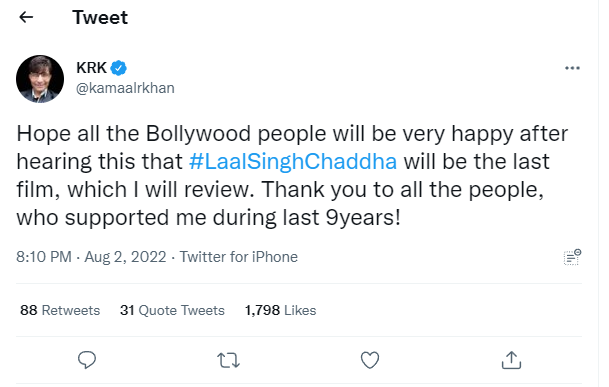Open KRK's profile picture
The width and height of the screenshot is (609, 387).
[40, 79]
